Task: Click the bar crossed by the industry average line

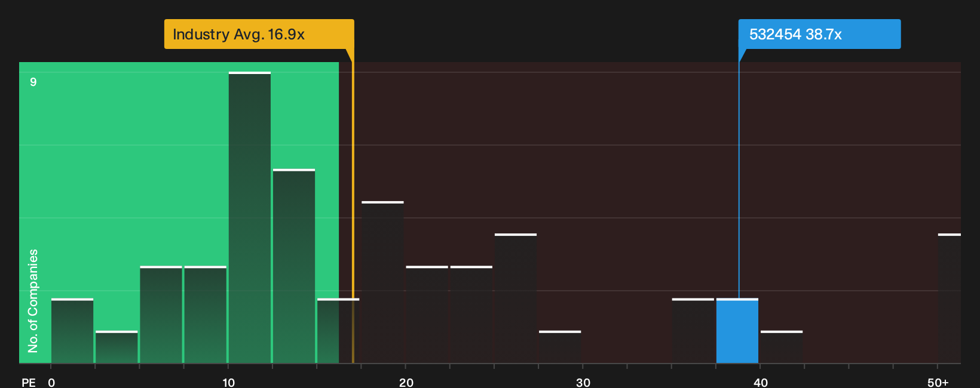Action: pos(338,331)
